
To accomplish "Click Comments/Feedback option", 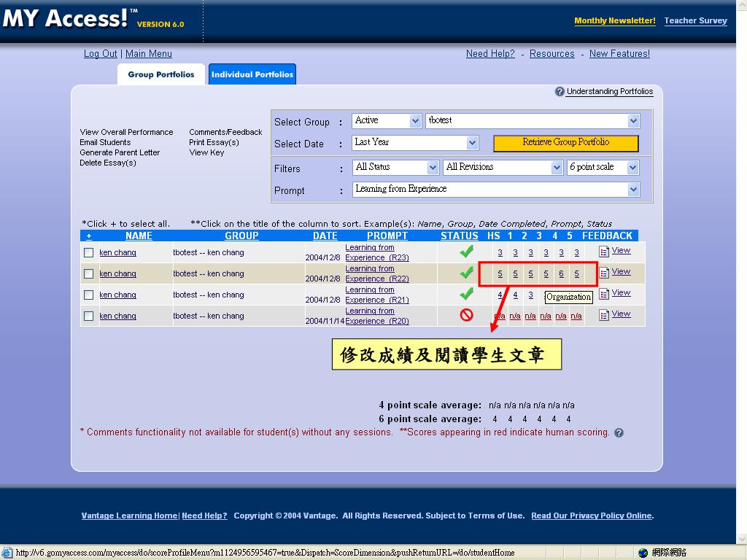I will [226, 132].
